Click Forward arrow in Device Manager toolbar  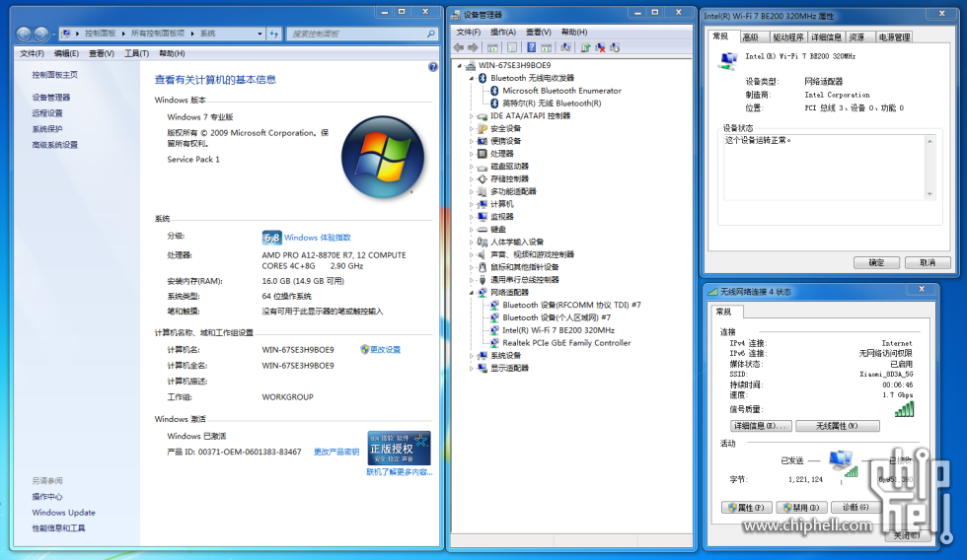point(473,47)
